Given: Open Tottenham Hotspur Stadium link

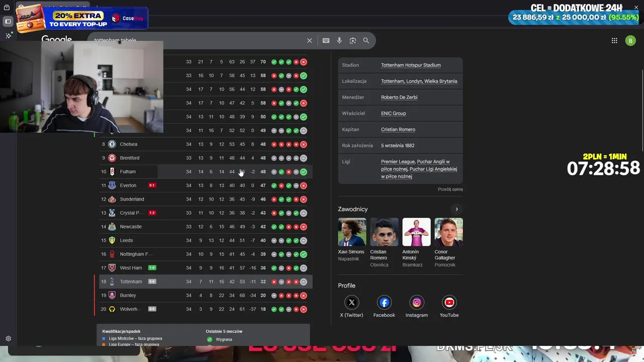Looking at the screenshot, I should [x=411, y=65].
